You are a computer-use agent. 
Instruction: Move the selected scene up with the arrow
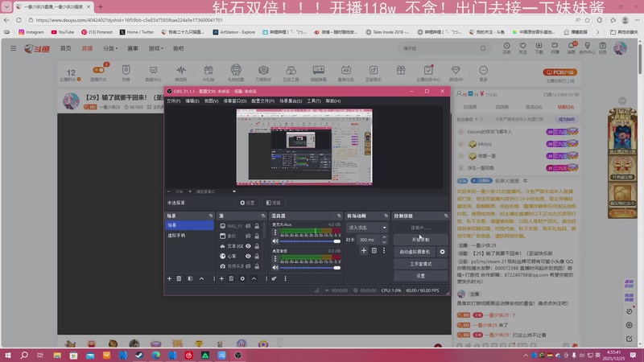[x=202, y=278]
